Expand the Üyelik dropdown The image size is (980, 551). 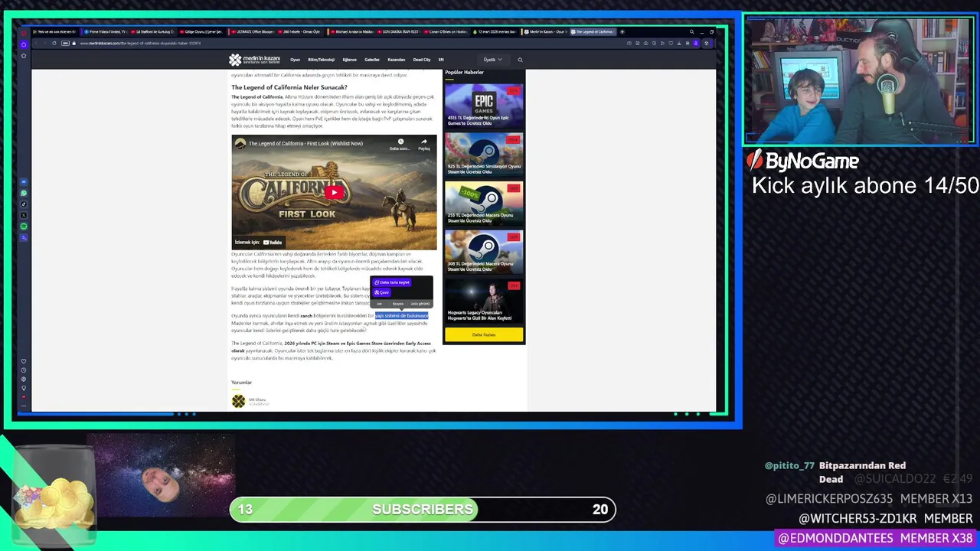click(492, 60)
